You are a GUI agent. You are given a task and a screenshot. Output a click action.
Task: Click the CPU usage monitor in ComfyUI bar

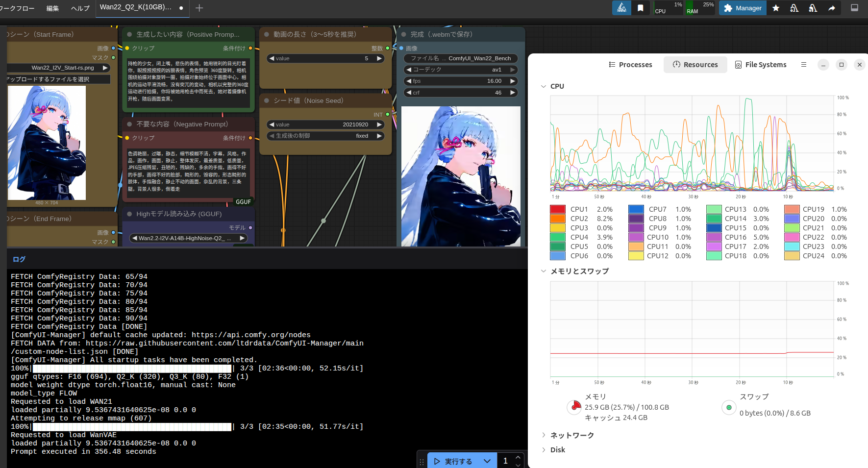click(x=669, y=8)
